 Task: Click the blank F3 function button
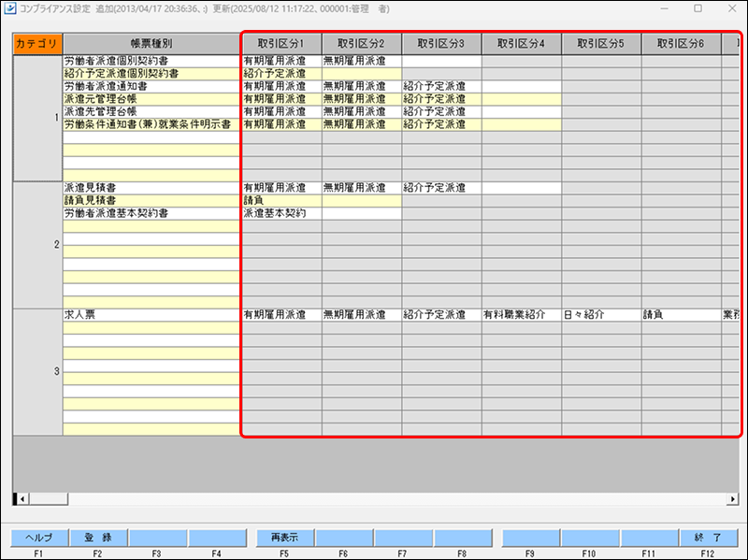tap(157, 538)
